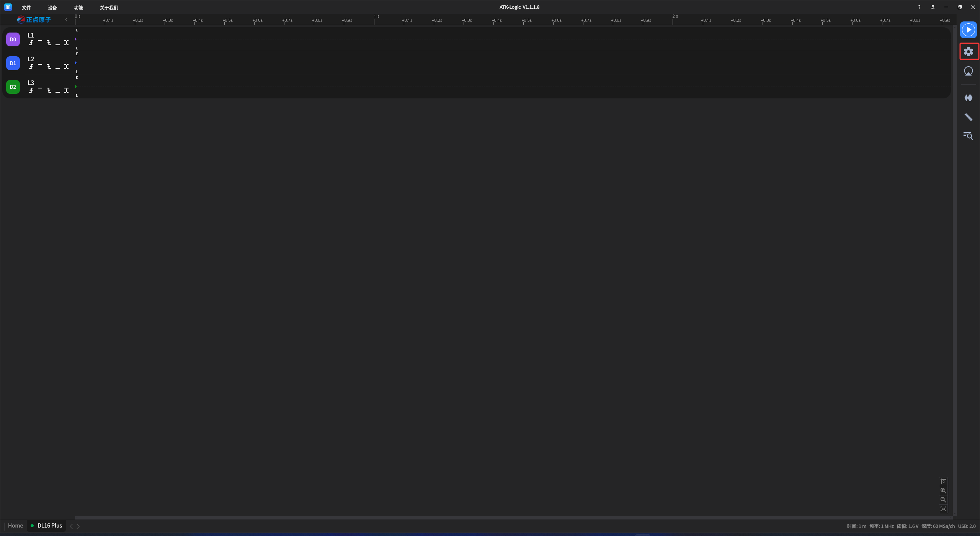Open the 文件 menu
Image resolution: width=980 pixels, height=536 pixels.
[x=26, y=8]
